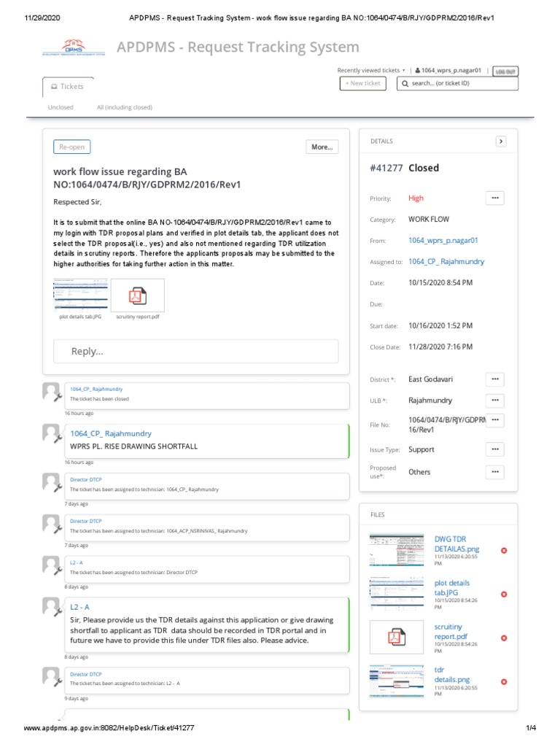Click Start date 10/16/2020 1:52 PM
The image size is (560, 747).
(440, 326)
